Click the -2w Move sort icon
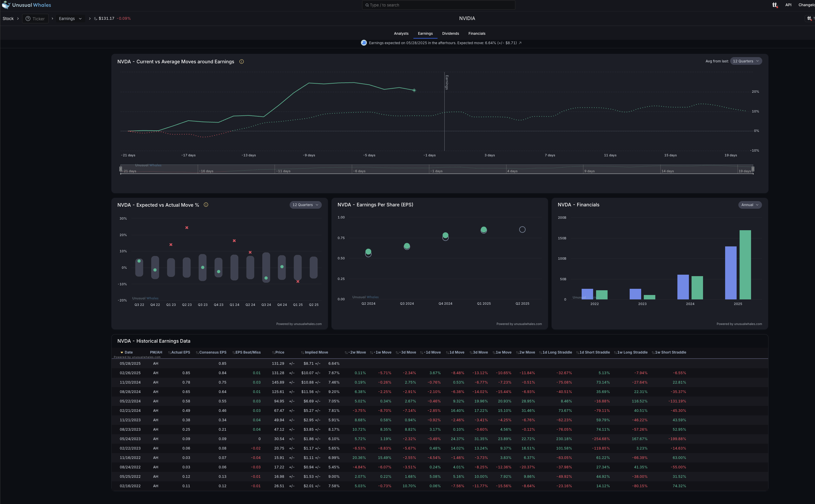Image resolution: width=815 pixels, height=504 pixels. (x=346, y=352)
